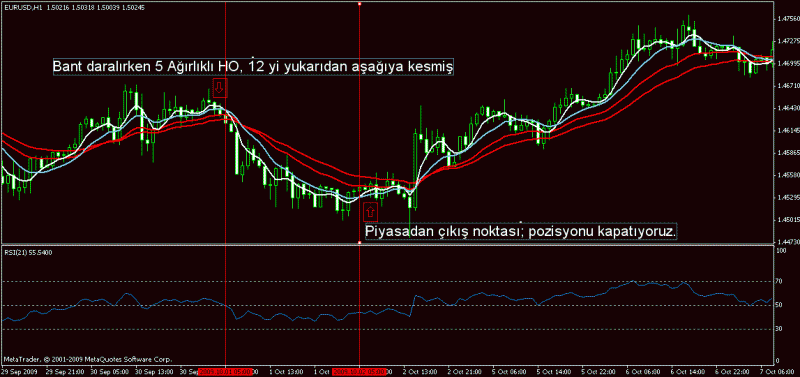This screenshot has height=377, width=800.
Task: Click the red 2009.10.01 05:00 date label
Action: (226, 371)
